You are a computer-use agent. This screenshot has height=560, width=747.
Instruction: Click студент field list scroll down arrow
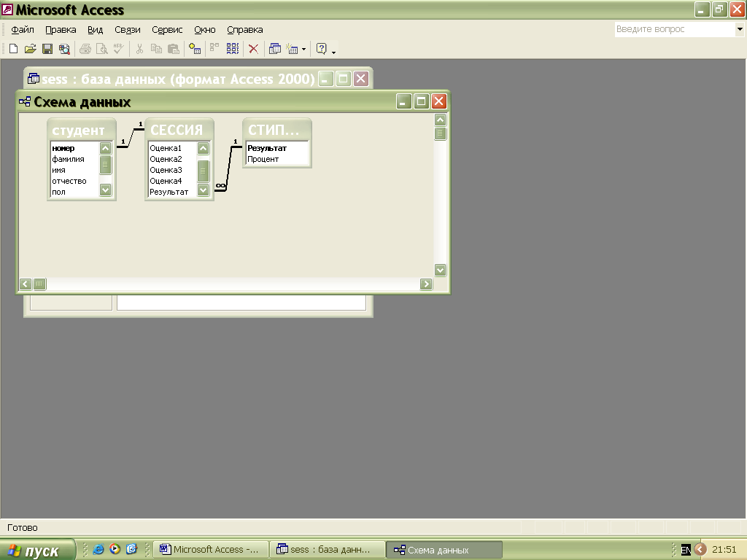click(x=105, y=190)
